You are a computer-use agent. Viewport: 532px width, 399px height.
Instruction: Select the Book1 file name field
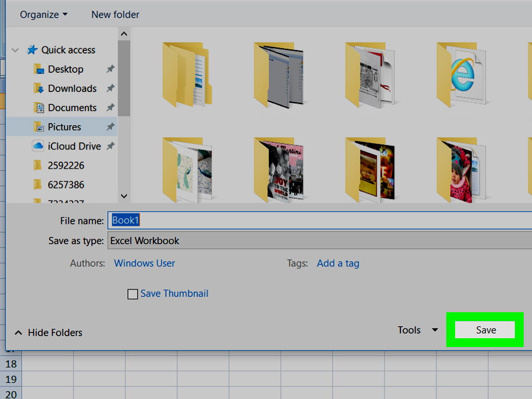coord(208,220)
